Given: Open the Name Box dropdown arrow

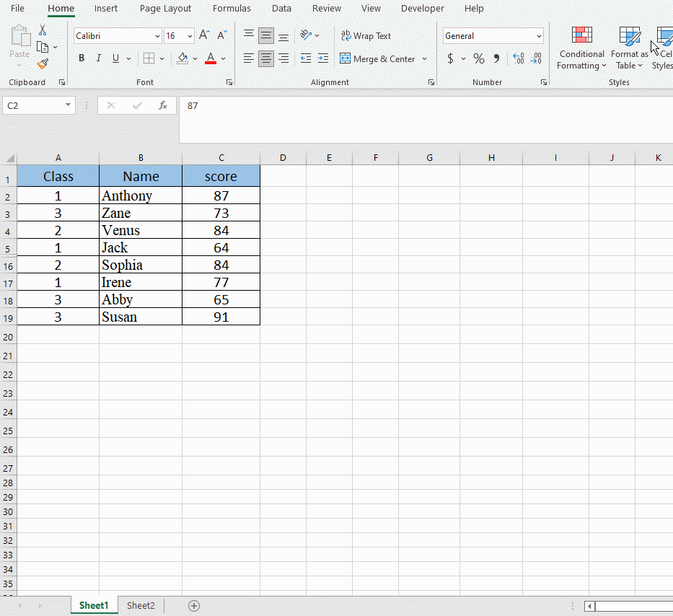Looking at the screenshot, I should (68, 105).
